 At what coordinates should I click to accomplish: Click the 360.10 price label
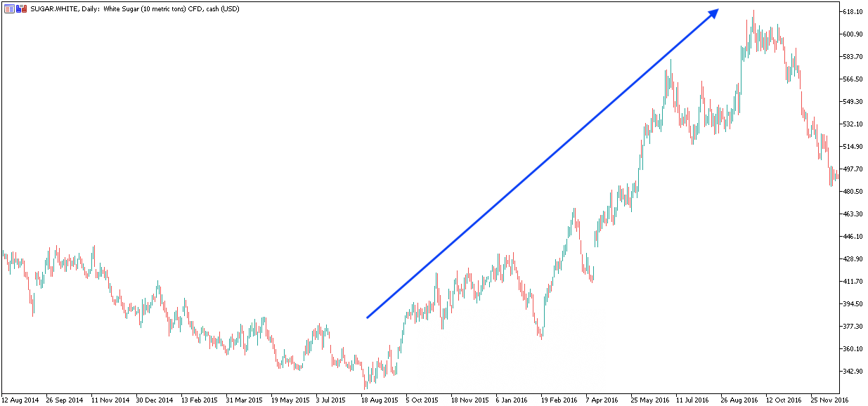point(853,349)
